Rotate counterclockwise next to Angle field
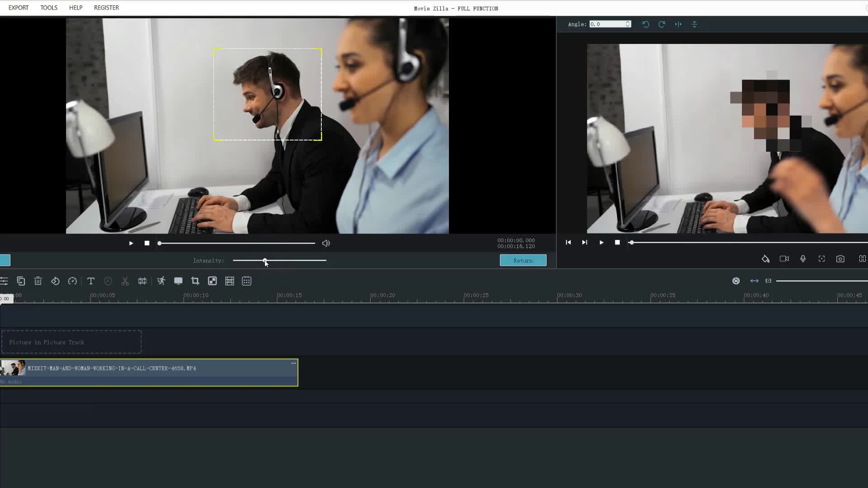The height and width of the screenshot is (488, 868). tap(646, 24)
